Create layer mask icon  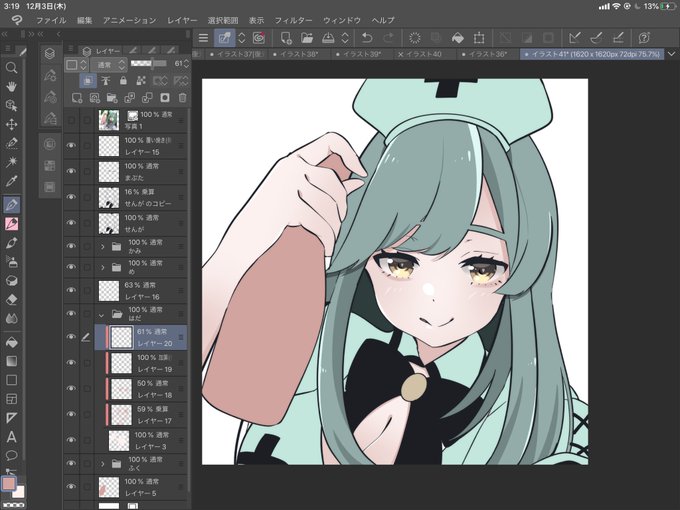165,98
